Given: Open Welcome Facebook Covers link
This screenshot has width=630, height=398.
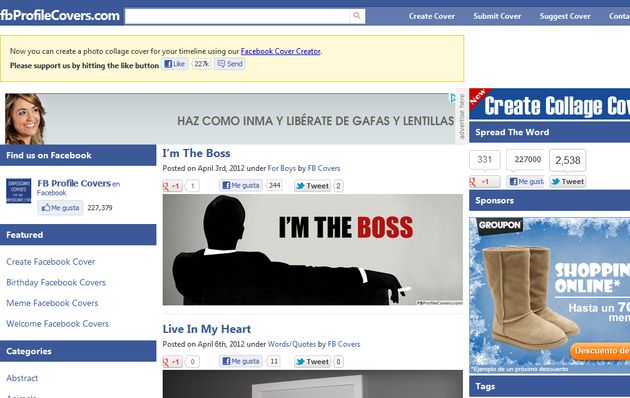Looking at the screenshot, I should coord(57,323).
